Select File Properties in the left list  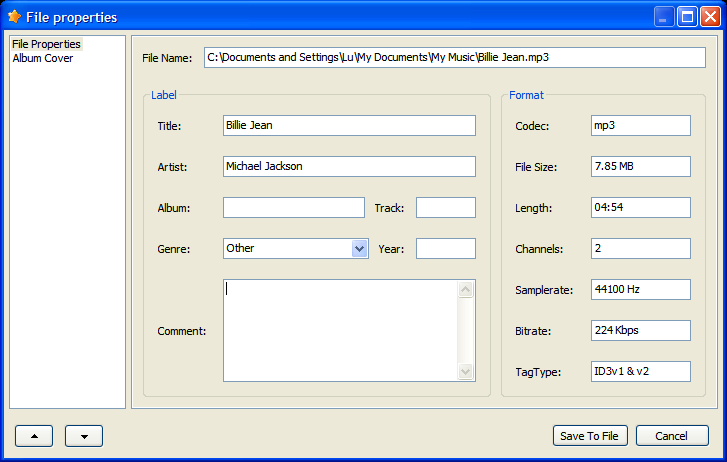coord(46,44)
